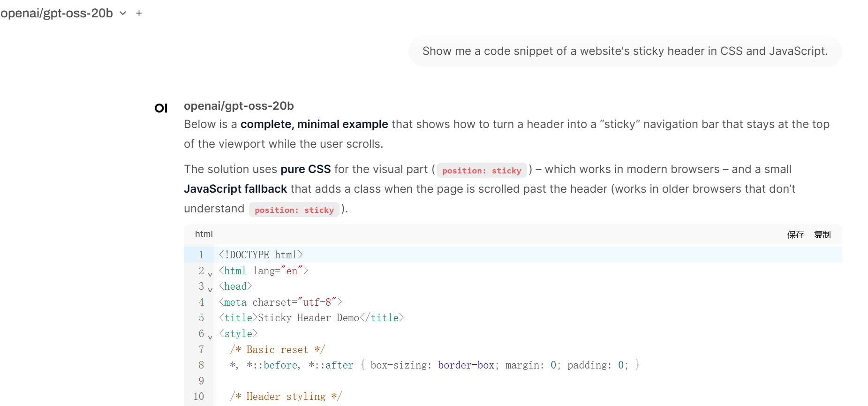Click the 保存 save button on the code block

click(795, 234)
